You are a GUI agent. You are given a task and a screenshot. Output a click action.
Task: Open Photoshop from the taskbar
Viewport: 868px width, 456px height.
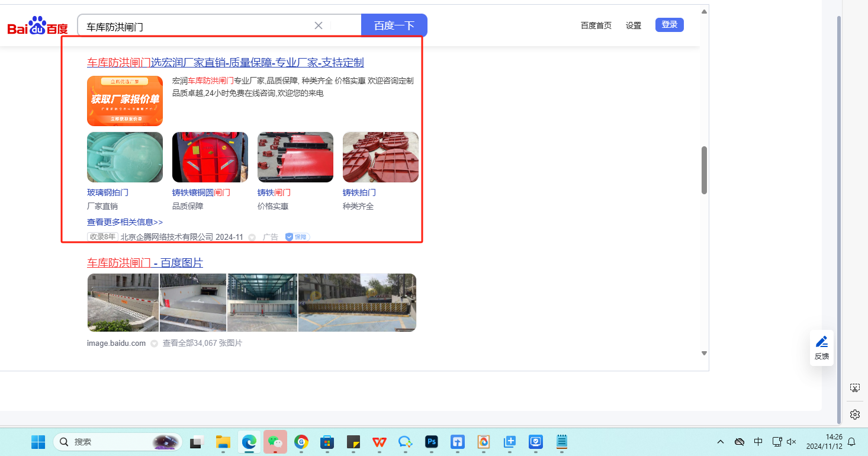point(432,442)
